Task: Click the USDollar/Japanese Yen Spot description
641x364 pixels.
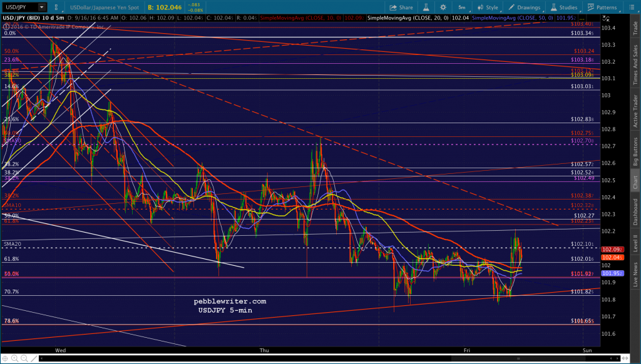Action: point(105,8)
